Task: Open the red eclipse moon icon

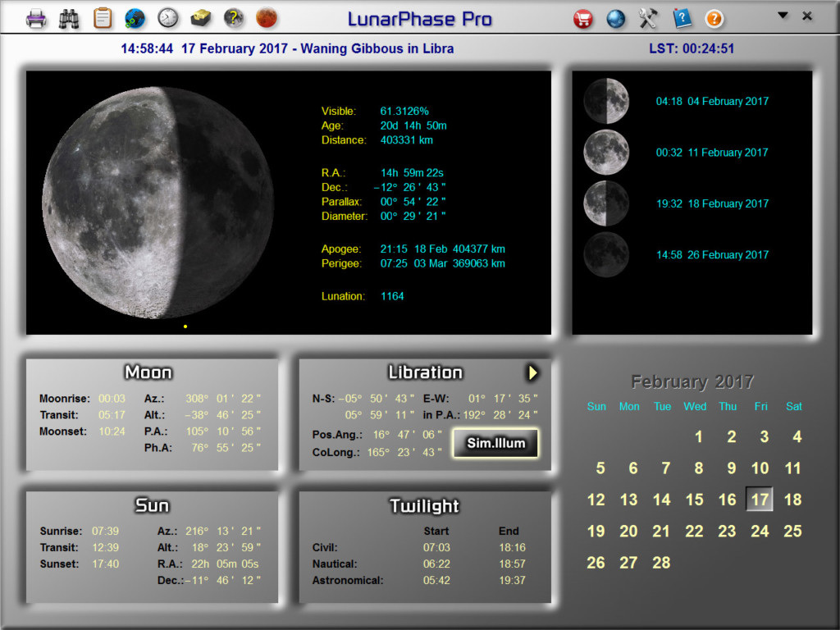Action: pos(267,16)
